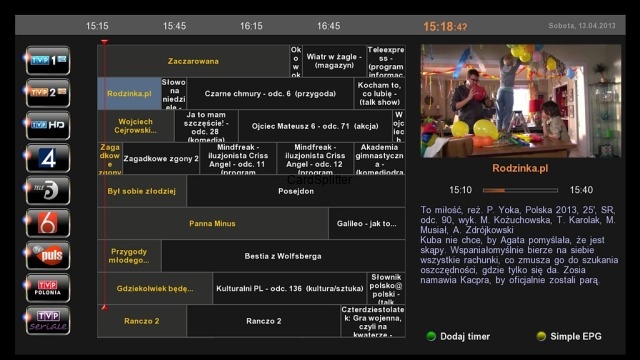Choose the TV Puls channel logo
Image resolution: width=640 pixels, height=360 pixels.
click(x=48, y=256)
